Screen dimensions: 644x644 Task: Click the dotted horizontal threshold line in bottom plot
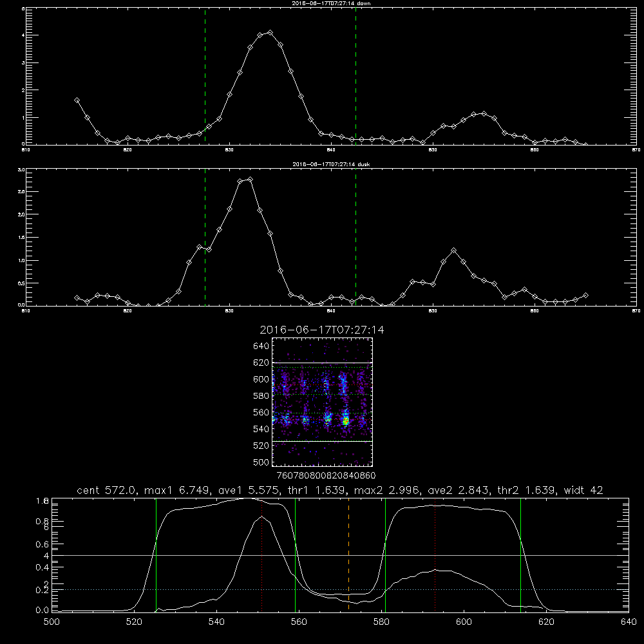tap(340, 589)
